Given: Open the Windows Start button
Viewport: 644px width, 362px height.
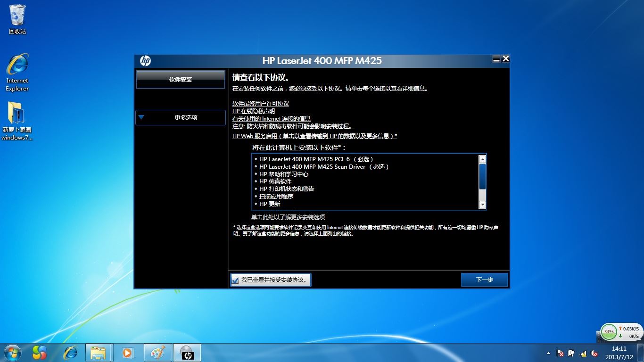Looking at the screenshot, I should [12, 353].
